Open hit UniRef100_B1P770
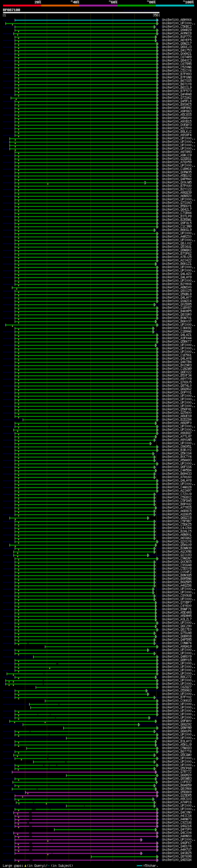Image resolution: width=197 pixels, height=868 pixels. point(177,37)
